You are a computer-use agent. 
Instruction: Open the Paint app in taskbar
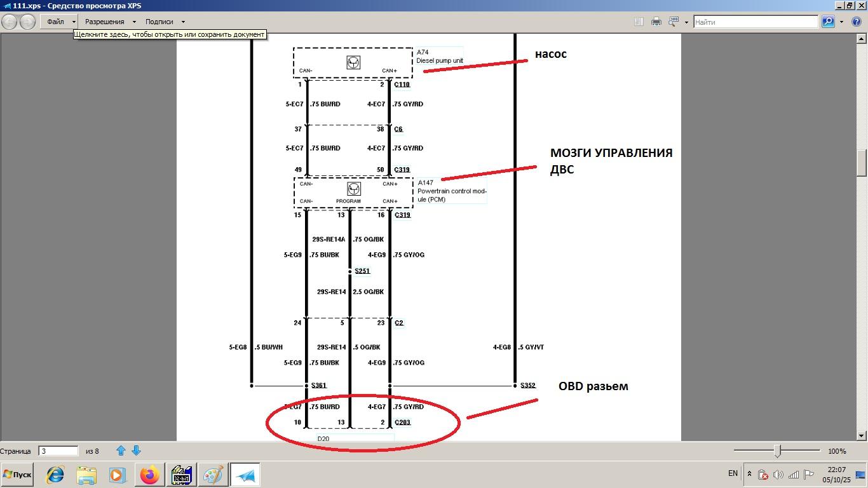tap(213, 475)
